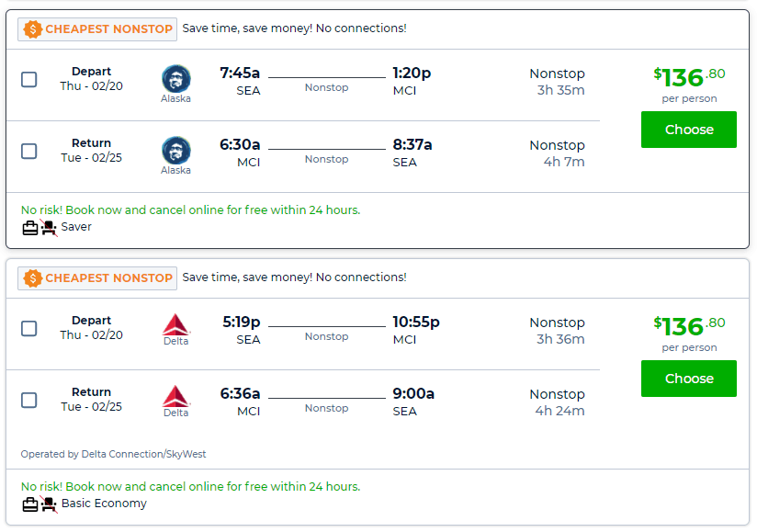Click the Alaska logo on the departing flight
Image resolution: width=757 pixels, height=532 pixels.
175,80
